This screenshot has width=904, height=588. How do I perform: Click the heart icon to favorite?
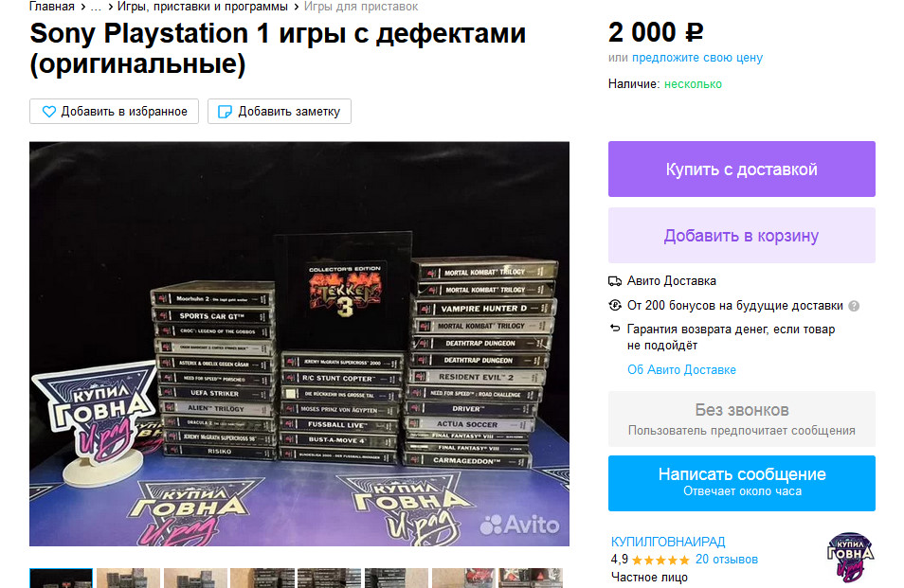coord(49,112)
